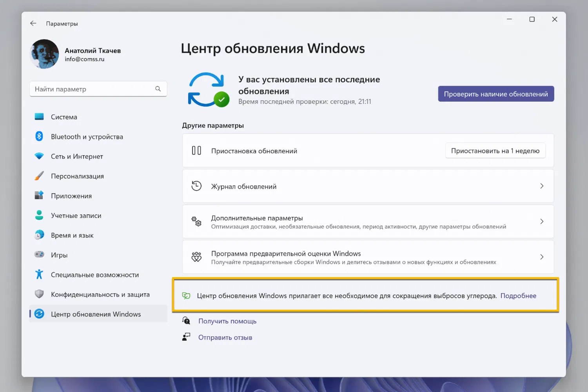Viewport: 588px width, 392px height.
Task: Click the Gaming controller icon
Action: pyautogui.click(x=39, y=255)
